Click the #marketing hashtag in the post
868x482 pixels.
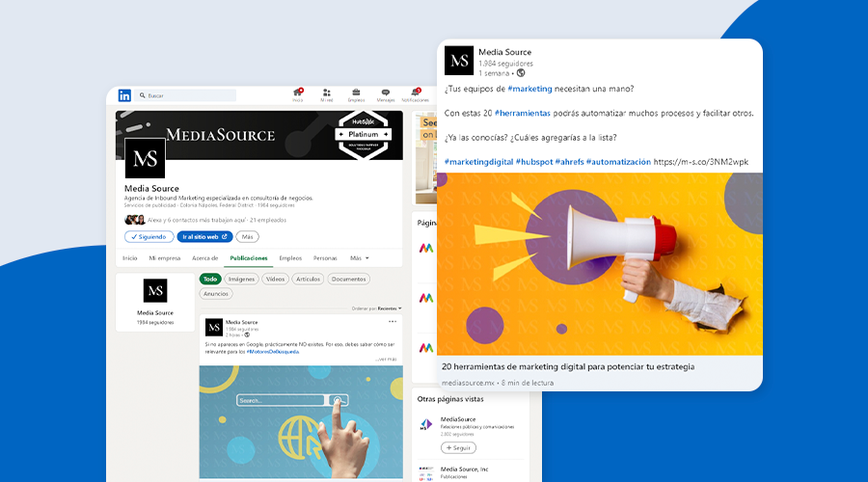click(x=529, y=89)
